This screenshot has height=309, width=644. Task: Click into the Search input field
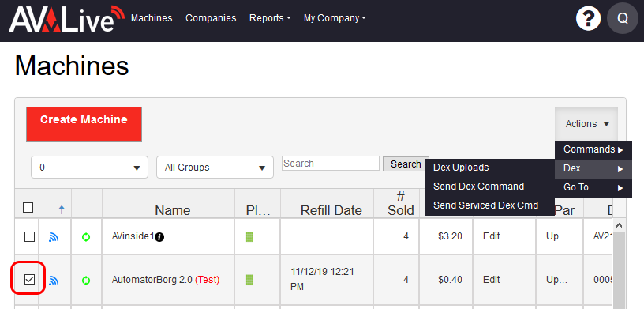pos(331,164)
